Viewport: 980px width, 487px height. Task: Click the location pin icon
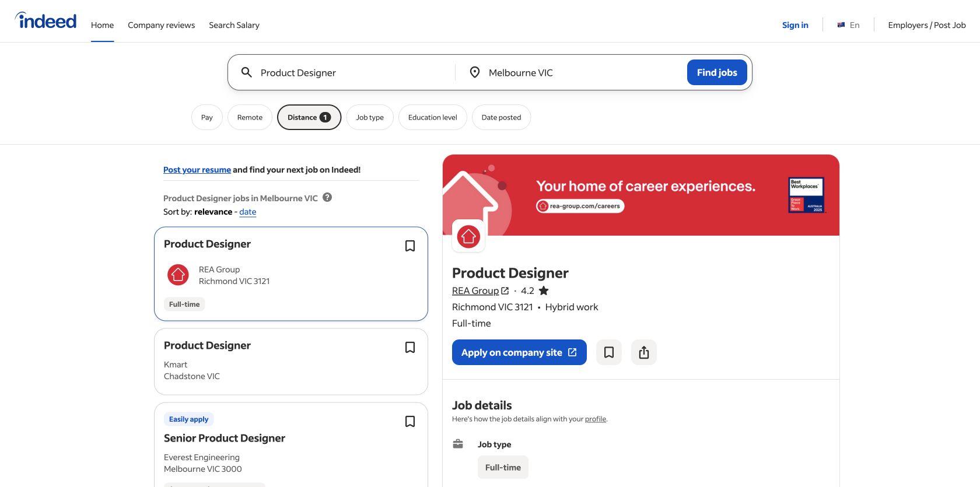click(475, 72)
